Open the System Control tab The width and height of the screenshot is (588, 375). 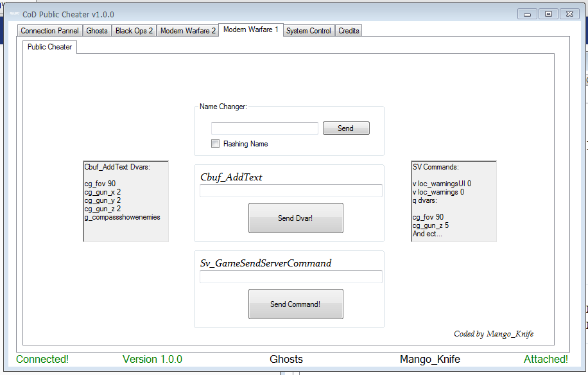[x=309, y=31]
